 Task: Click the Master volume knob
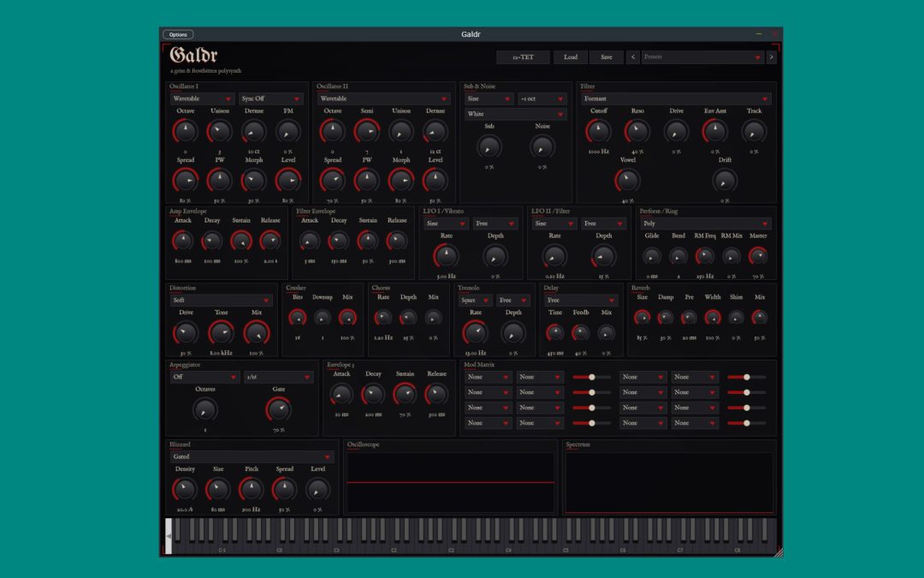click(758, 256)
